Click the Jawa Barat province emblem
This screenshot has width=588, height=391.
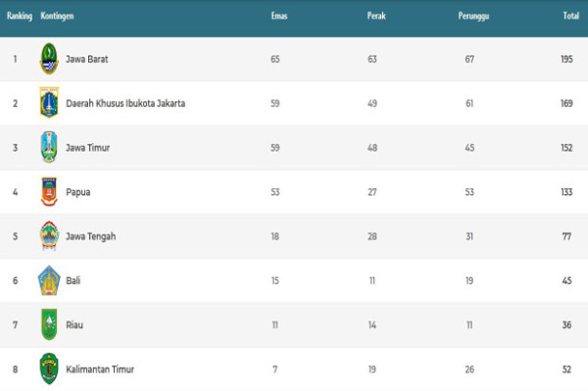(x=49, y=59)
